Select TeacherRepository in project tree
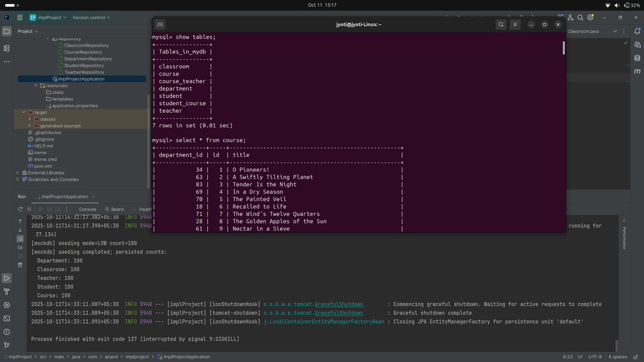644x362 pixels. click(80, 72)
